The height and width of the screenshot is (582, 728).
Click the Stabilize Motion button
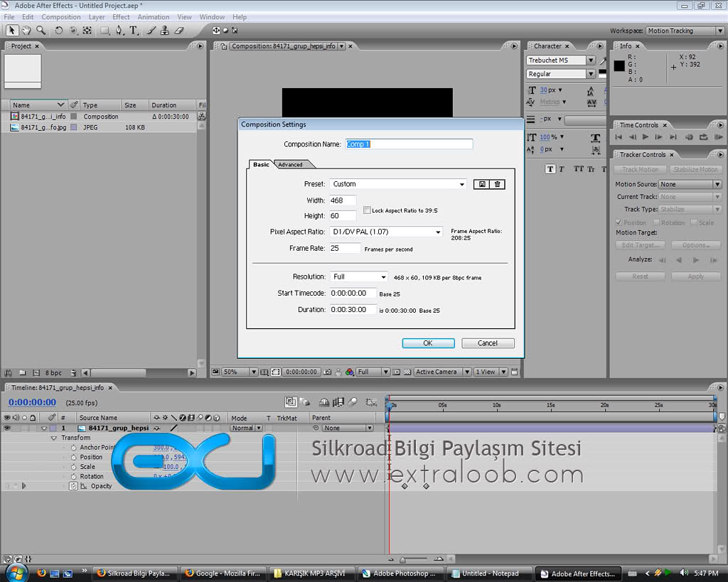click(x=695, y=169)
